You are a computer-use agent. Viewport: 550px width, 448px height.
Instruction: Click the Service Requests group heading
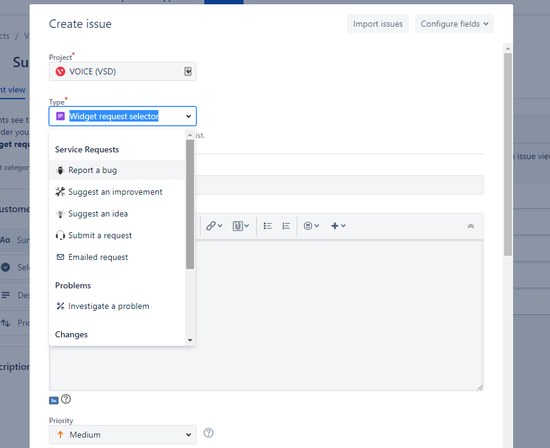pyautogui.click(x=87, y=150)
